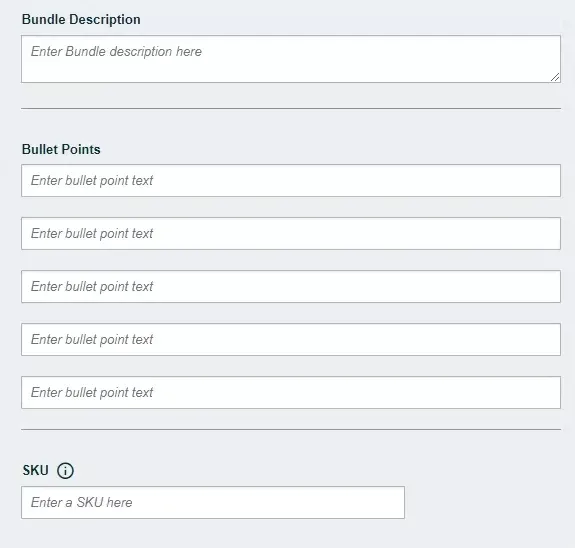
Task: Place cursor in the last bullet point box
Action: pyautogui.click(x=291, y=392)
